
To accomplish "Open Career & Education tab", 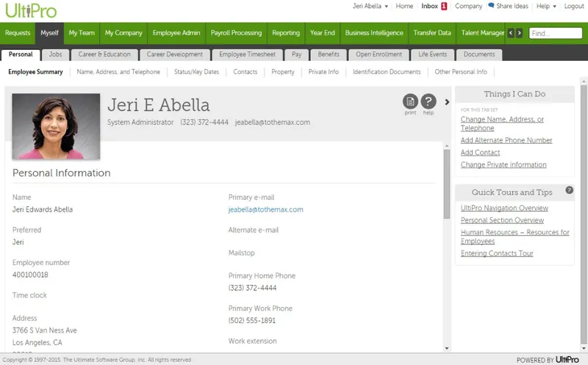I will click(104, 54).
